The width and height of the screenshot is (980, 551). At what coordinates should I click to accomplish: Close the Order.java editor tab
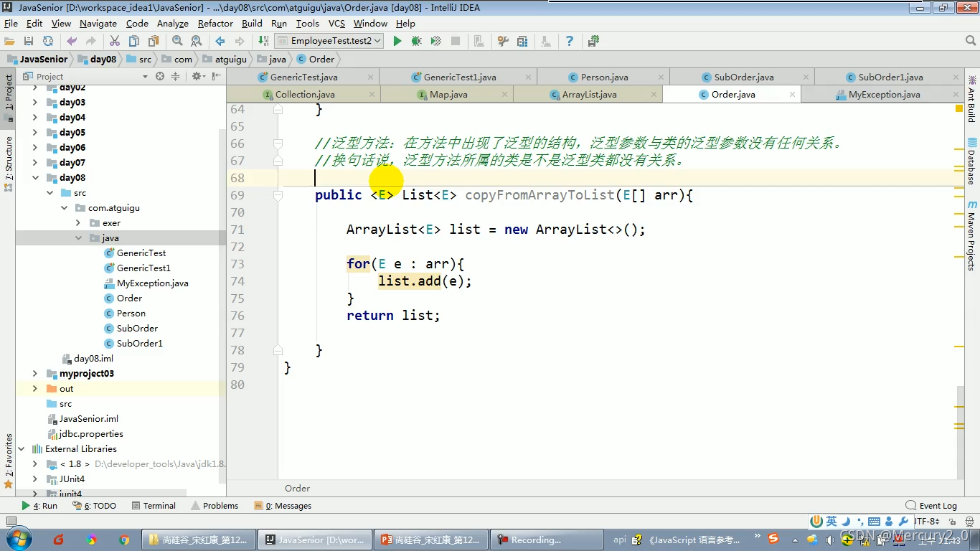pos(792,94)
